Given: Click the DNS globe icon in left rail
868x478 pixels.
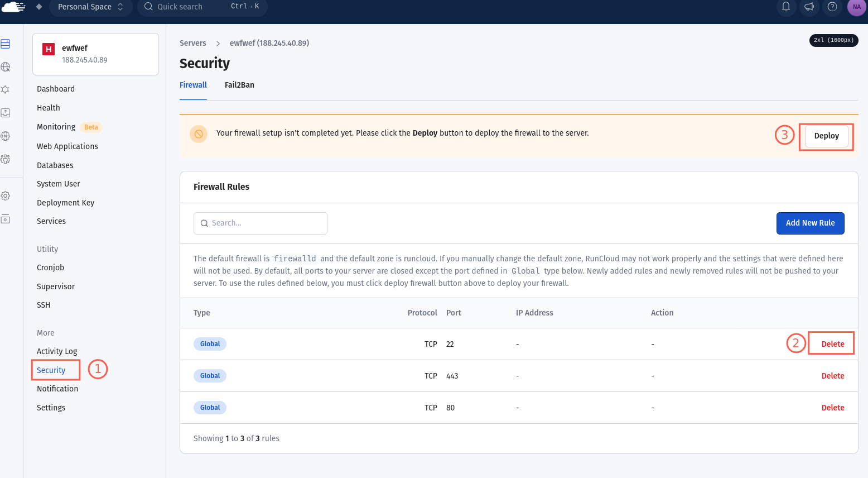Looking at the screenshot, I should 6,136.
